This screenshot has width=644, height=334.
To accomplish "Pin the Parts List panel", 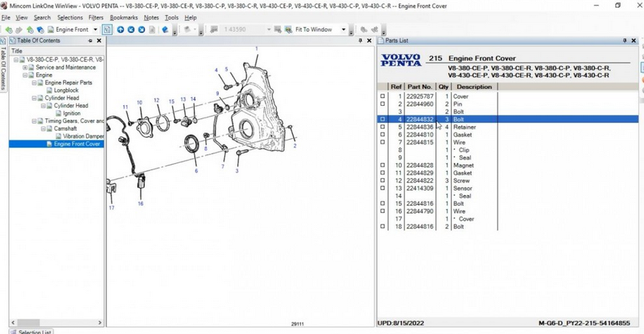I will 624,41.
